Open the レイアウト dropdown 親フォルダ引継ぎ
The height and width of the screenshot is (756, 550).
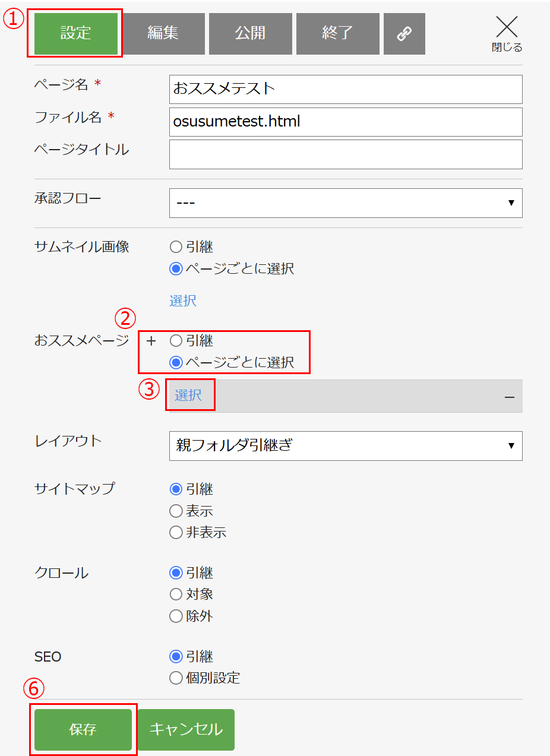(x=346, y=445)
